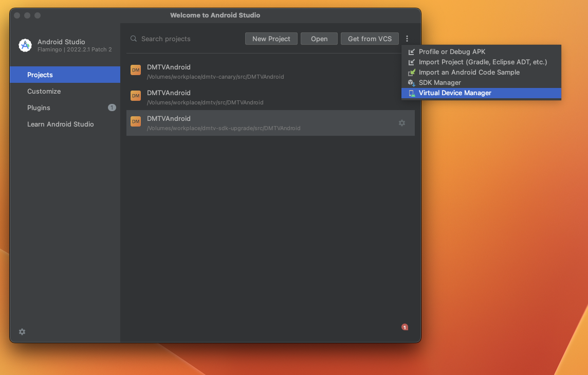Screen dimensions: 588x375
Task: Click the notification badge showing 1
Action: [405, 327]
